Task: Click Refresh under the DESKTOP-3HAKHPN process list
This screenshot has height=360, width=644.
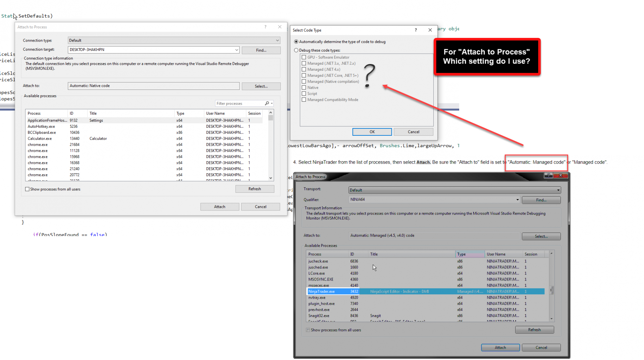Action: point(255,189)
